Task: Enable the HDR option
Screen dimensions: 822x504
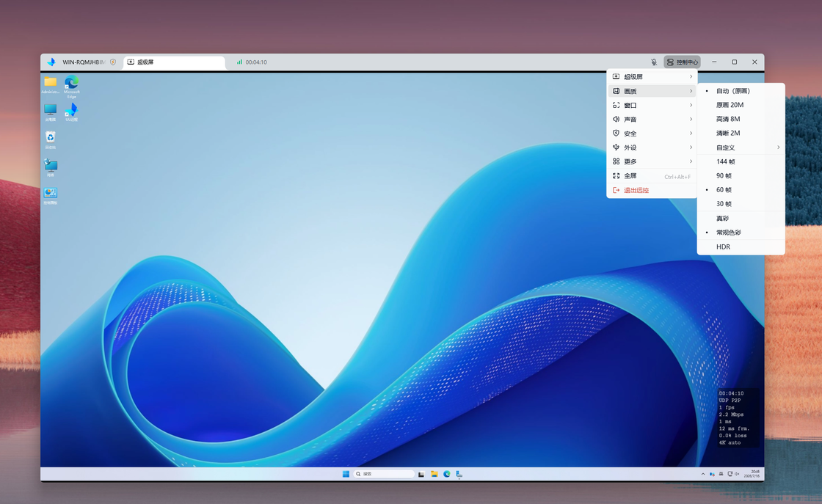Action: click(741, 246)
